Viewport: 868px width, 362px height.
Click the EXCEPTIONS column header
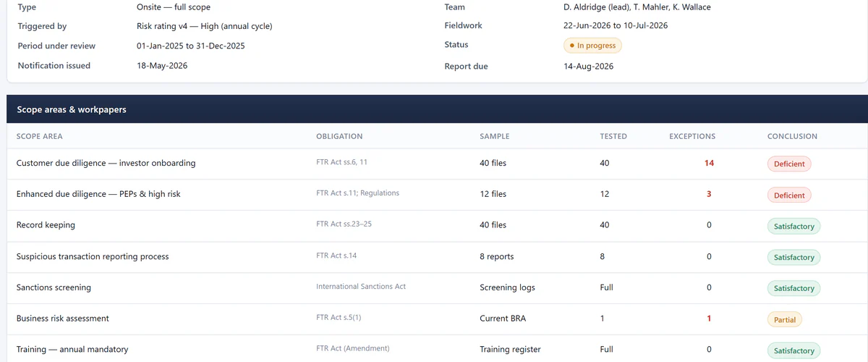pyautogui.click(x=692, y=136)
